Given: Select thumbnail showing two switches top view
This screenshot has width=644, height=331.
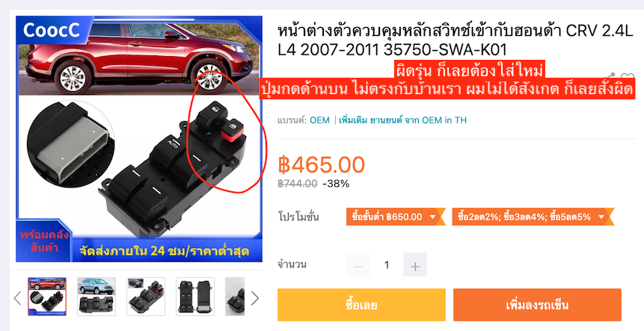Looking at the screenshot, I should pyautogui.click(x=195, y=297).
